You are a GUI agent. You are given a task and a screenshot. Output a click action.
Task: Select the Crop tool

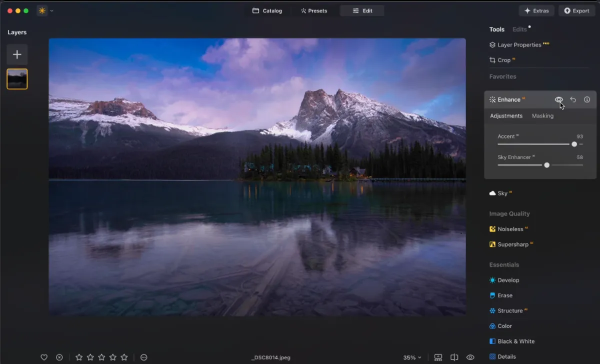click(x=503, y=60)
